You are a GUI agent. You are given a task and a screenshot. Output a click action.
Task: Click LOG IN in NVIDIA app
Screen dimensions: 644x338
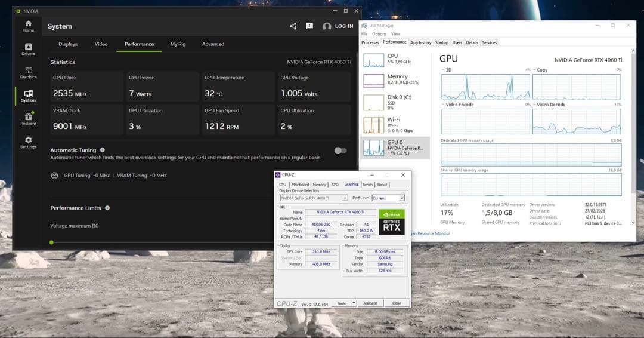coord(344,26)
